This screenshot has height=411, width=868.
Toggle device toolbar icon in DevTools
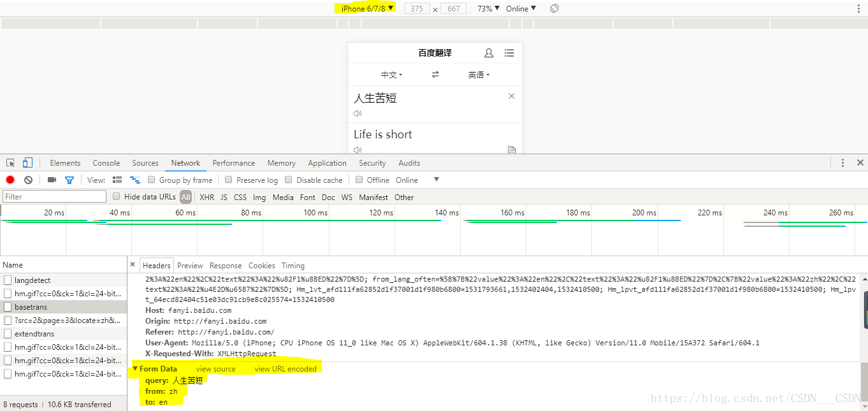(x=27, y=163)
